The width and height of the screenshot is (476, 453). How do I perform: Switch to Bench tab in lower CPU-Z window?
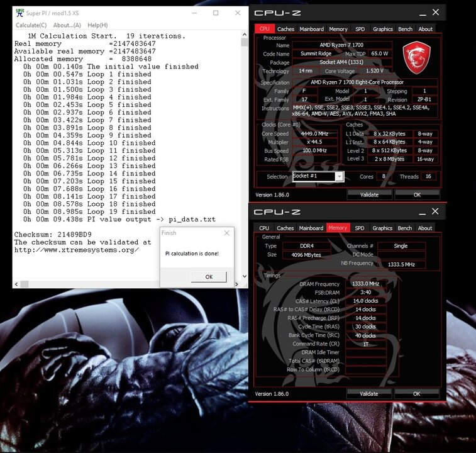pos(405,228)
